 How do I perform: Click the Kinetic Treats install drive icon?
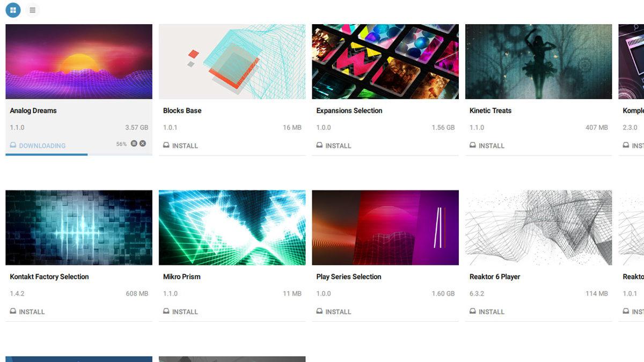pyautogui.click(x=473, y=145)
